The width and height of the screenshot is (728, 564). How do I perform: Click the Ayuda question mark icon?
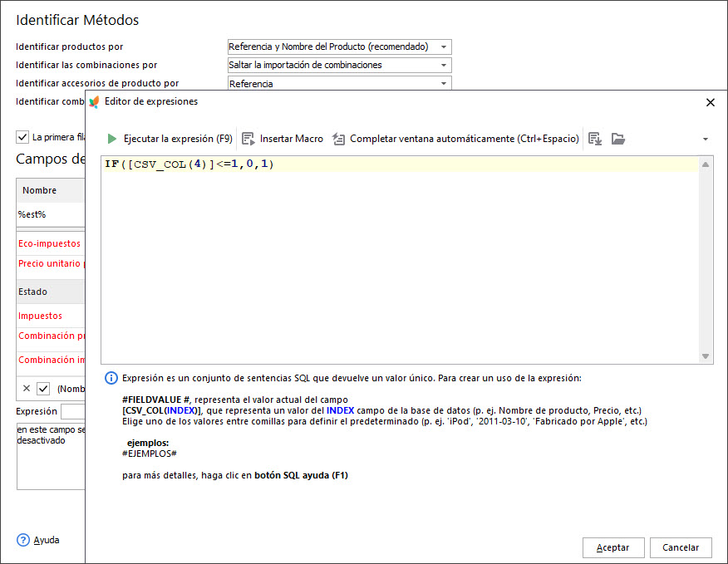click(x=22, y=540)
